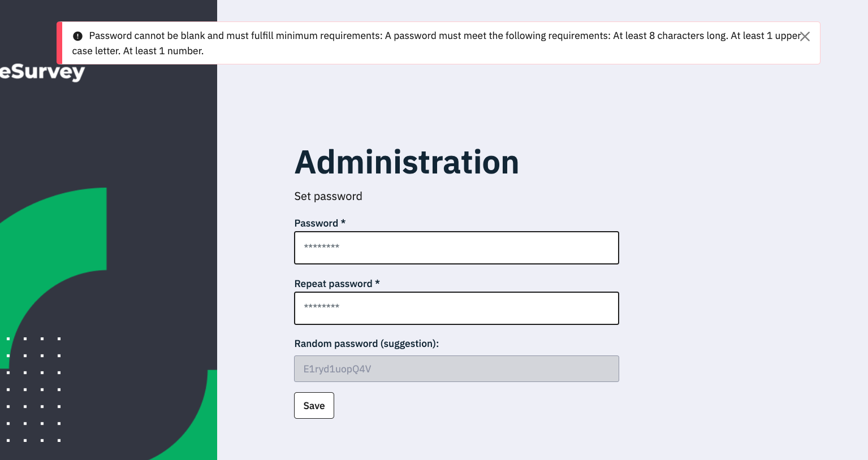Click the 'Repeat password *' field label
Image resolution: width=868 pixels, height=460 pixels.
click(x=333, y=284)
